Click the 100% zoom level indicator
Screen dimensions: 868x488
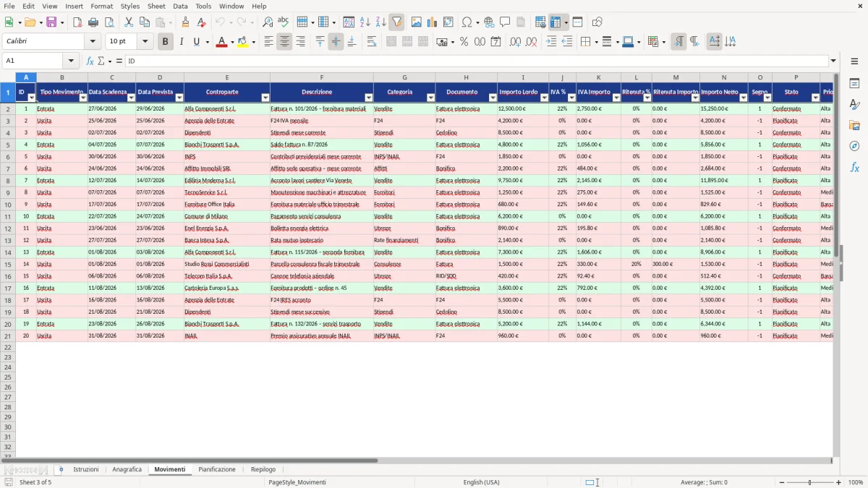click(x=856, y=482)
